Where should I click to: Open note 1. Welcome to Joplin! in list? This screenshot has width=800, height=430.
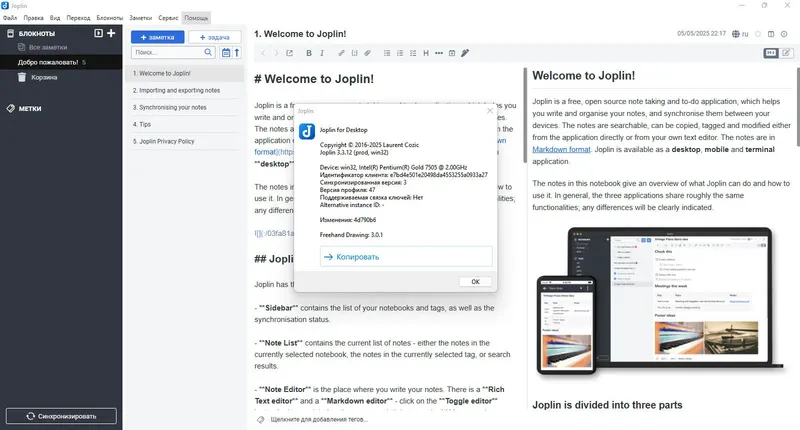pos(185,73)
